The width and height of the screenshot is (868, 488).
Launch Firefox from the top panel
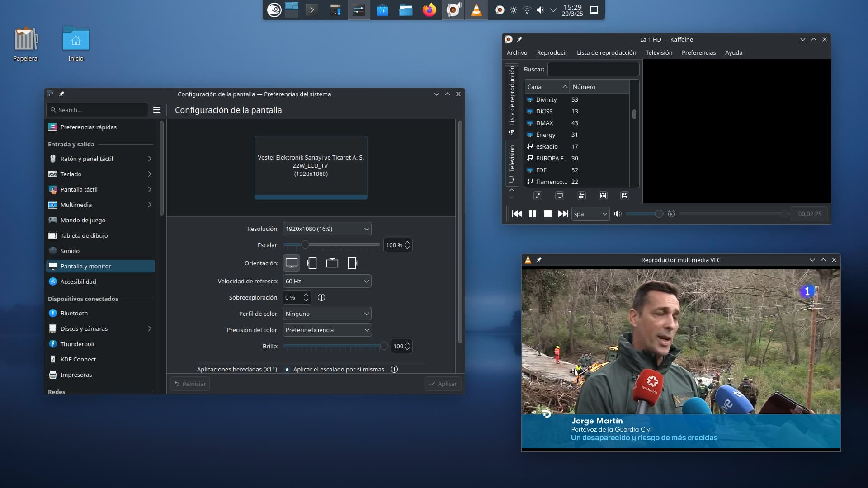coord(429,10)
